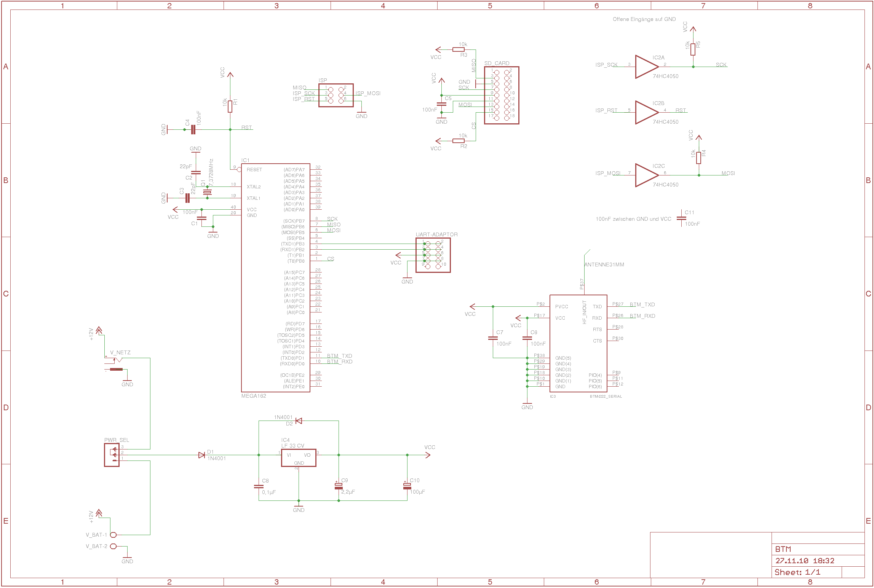Click the SD_CARD 18-pin connector
Viewport: 874px width, 588px height.
[502, 95]
